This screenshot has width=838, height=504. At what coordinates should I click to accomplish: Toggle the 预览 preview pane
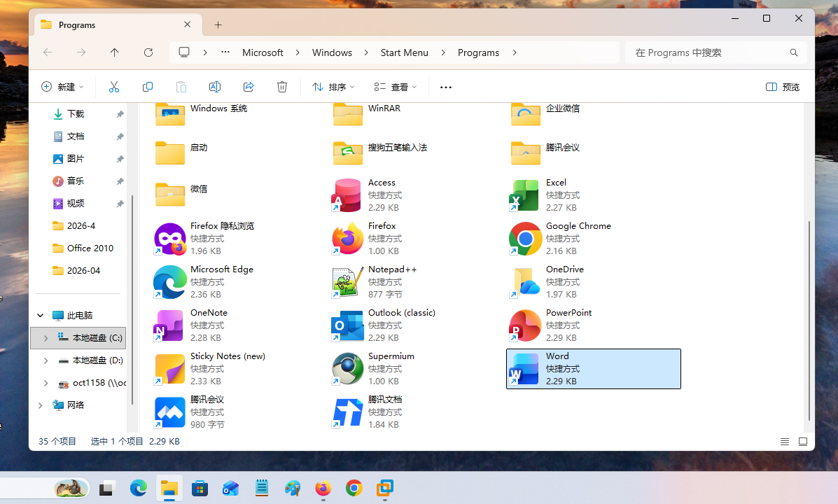pos(783,87)
